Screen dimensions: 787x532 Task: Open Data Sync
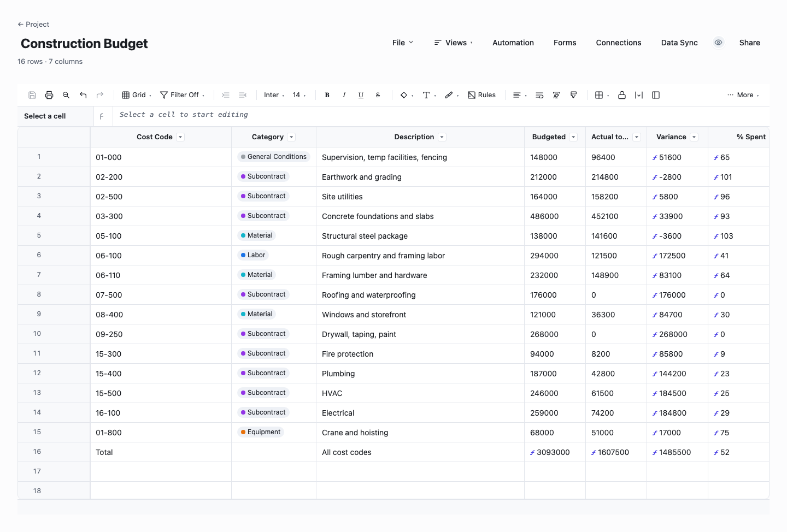(x=679, y=43)
